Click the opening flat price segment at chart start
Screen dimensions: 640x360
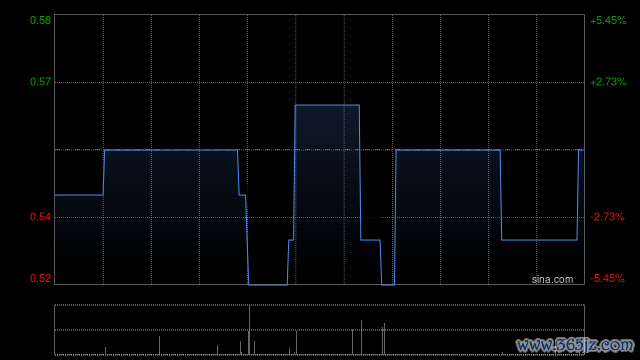point(79,195)
